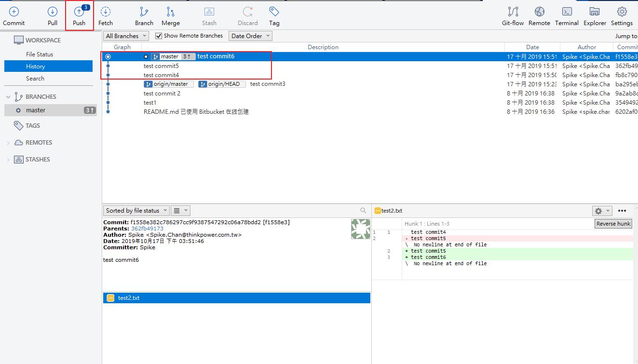
Task: Click the Fetch toolbar icon
Action: click(106, 16)
